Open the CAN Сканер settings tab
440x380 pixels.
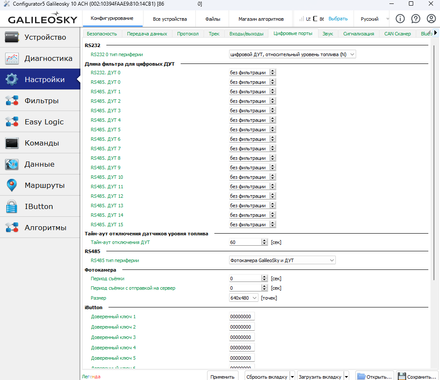tap(397, 34)
